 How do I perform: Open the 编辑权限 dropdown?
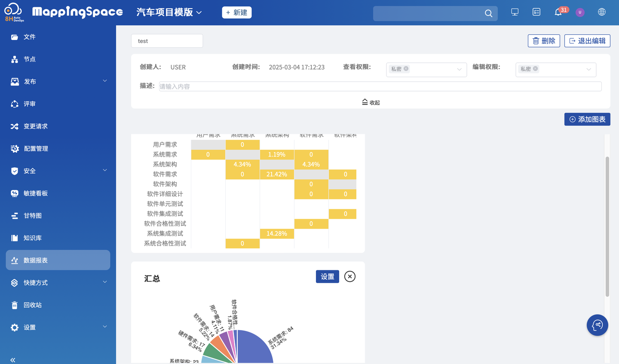[x=556, y=69]
